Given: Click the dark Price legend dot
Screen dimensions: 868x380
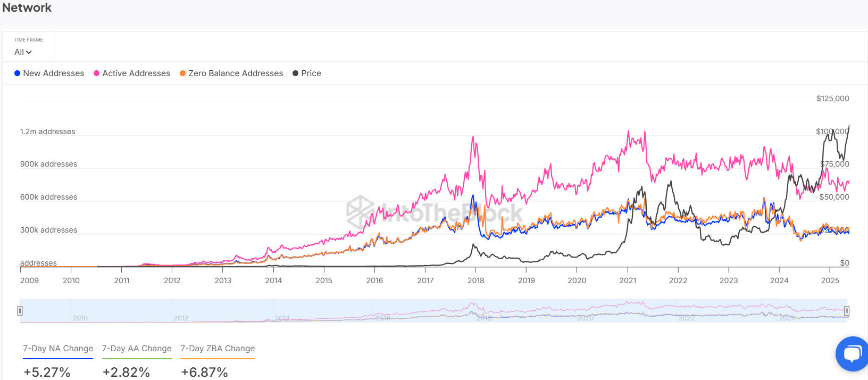Looking at the screenshot, I should click(295, 73).
